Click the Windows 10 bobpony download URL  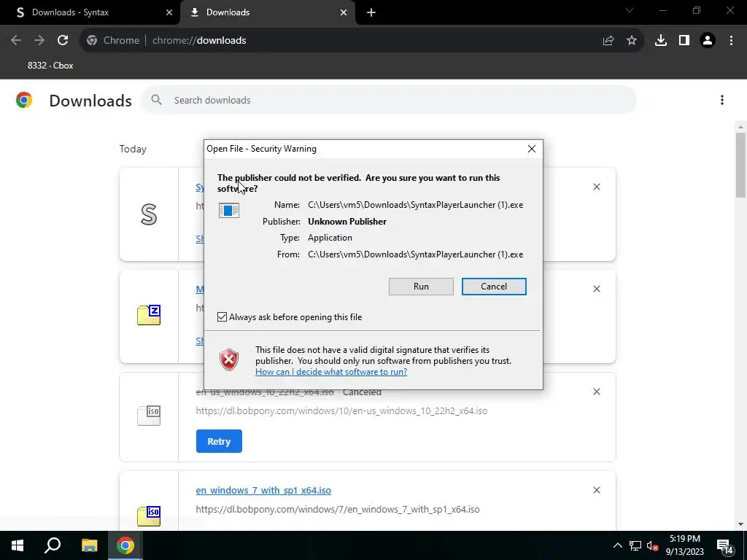pyautogui.click(x=341, y=411)
